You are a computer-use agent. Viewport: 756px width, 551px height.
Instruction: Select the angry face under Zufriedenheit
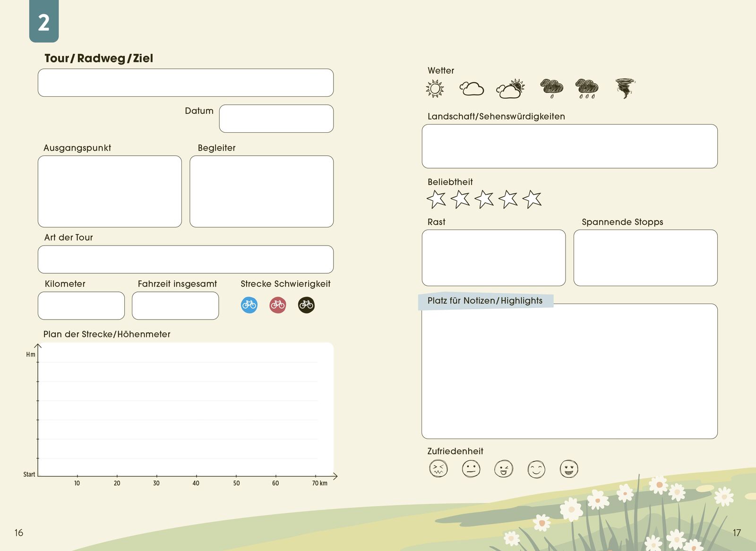438,469
